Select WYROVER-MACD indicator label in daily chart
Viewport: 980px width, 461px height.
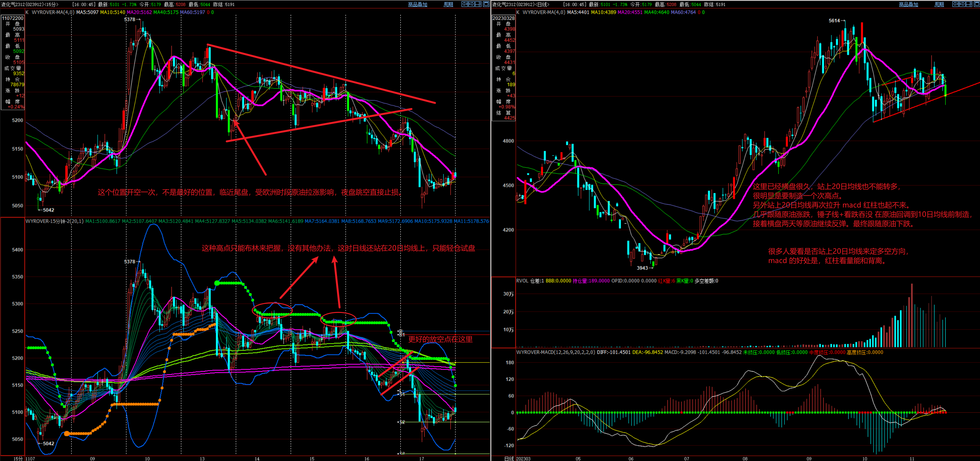pyautogui.click(x=556, y=352)
